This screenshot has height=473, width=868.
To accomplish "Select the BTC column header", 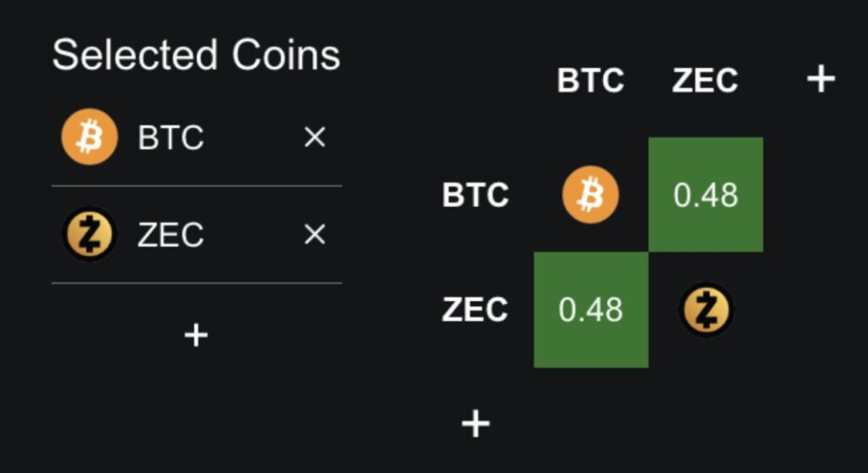I will pos(591,81).
